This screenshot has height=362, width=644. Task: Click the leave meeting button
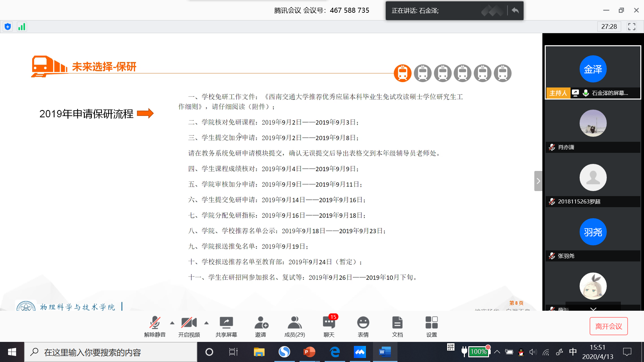(x=608, y=326)
